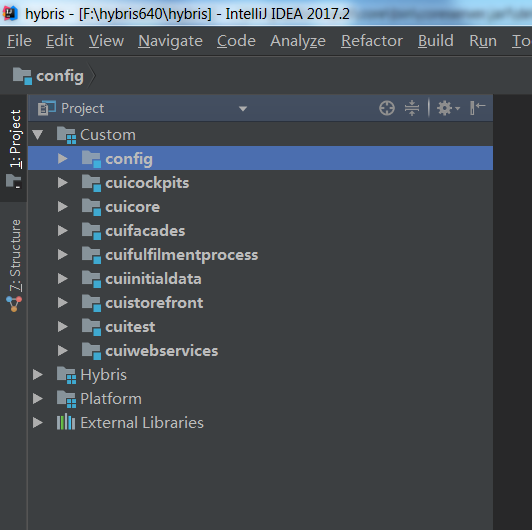Open the Project view dropdown
This screenshot has height=530, width=532.
click(x=243, y=109)
